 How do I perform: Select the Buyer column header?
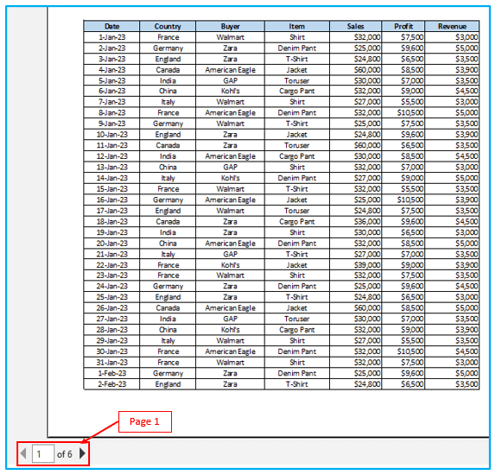(230, 26)
